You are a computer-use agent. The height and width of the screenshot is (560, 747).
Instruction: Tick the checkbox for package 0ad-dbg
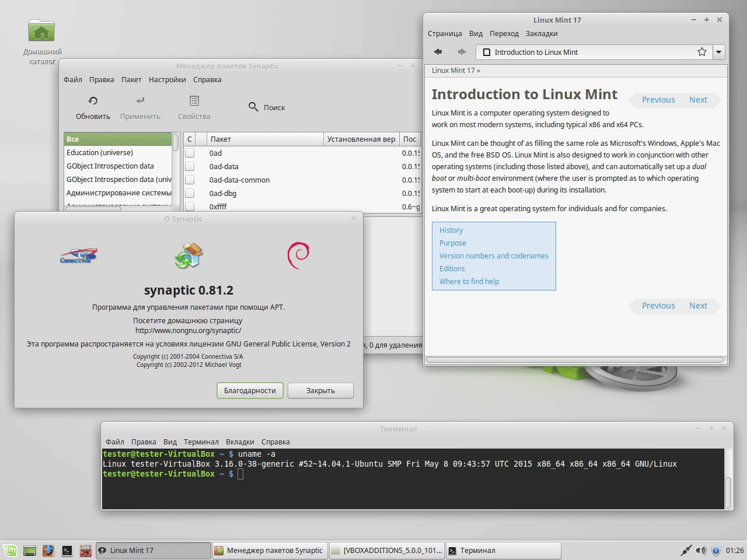click(x=190, y=193)
